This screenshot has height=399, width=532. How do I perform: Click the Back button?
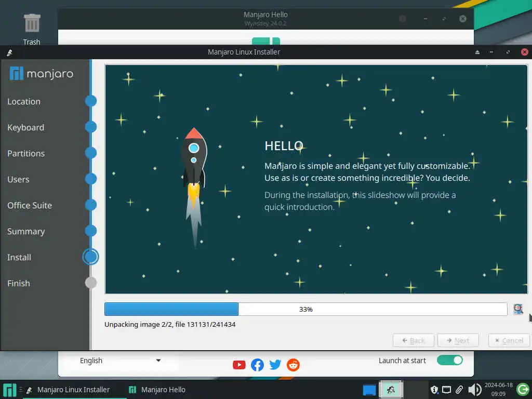[413, 340]
